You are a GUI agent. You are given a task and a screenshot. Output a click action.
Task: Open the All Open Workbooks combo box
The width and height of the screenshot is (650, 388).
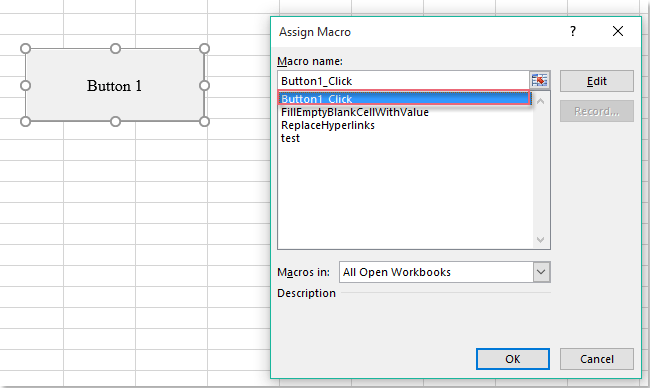pyautogui.click(x=445, y=272)
